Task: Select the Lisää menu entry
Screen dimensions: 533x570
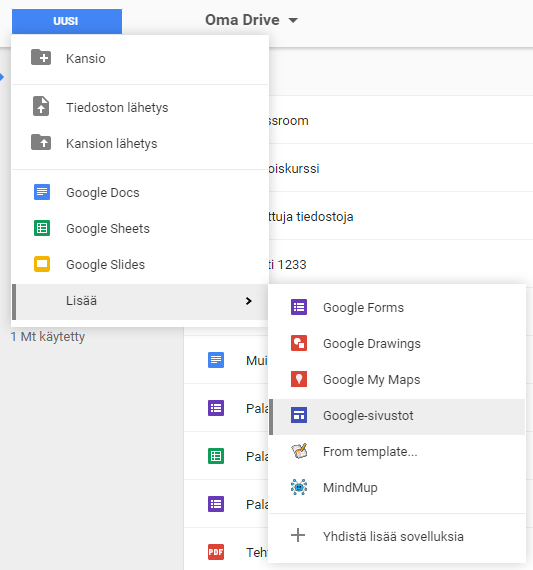Action: pos(140,301)
